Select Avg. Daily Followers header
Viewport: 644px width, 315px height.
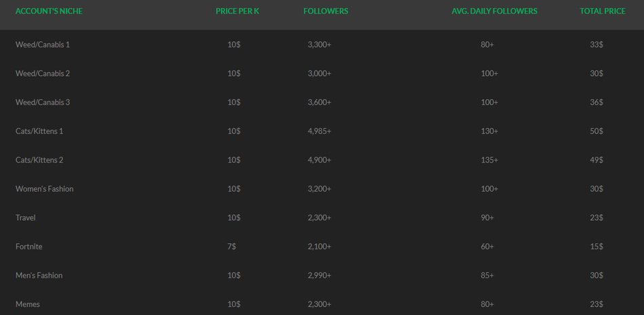[494, 12]
